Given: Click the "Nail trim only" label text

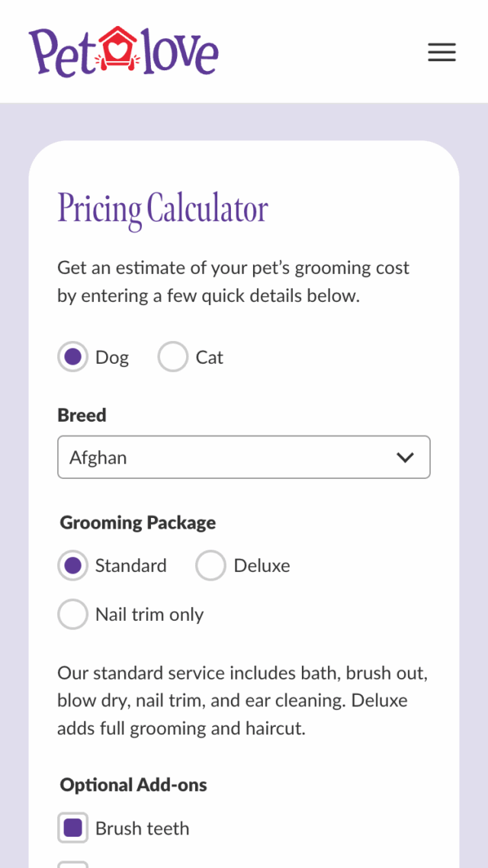Looking at the screenshot, I should click(149, 615).
